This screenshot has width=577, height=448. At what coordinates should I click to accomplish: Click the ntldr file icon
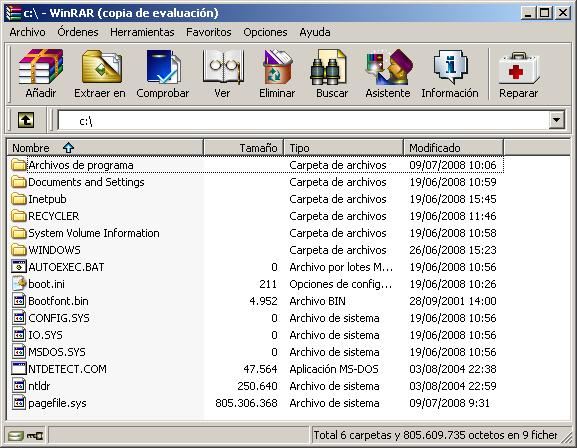tap(19, 386)
